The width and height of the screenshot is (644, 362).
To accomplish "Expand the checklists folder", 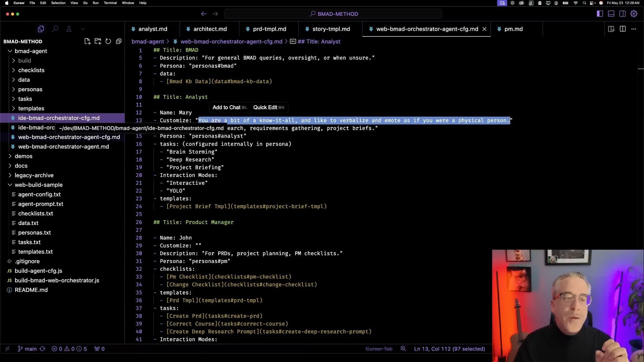I will tap(31, 70).
